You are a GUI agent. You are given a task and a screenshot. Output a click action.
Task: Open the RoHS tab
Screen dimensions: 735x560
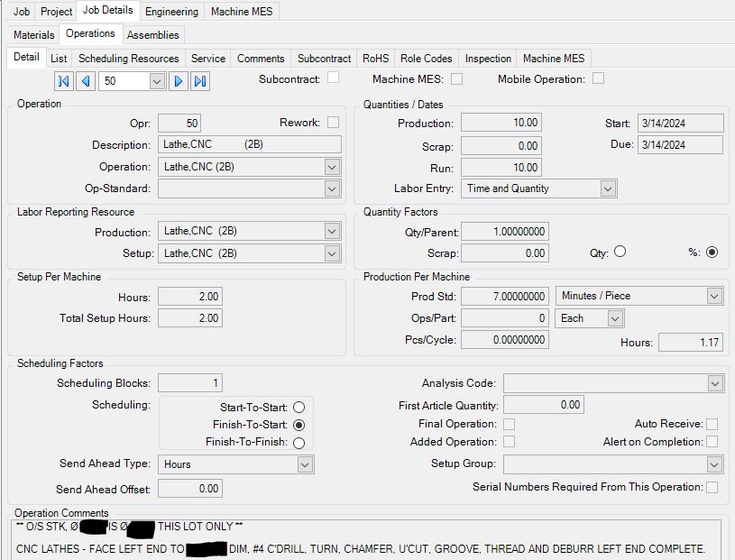point(375,58)
